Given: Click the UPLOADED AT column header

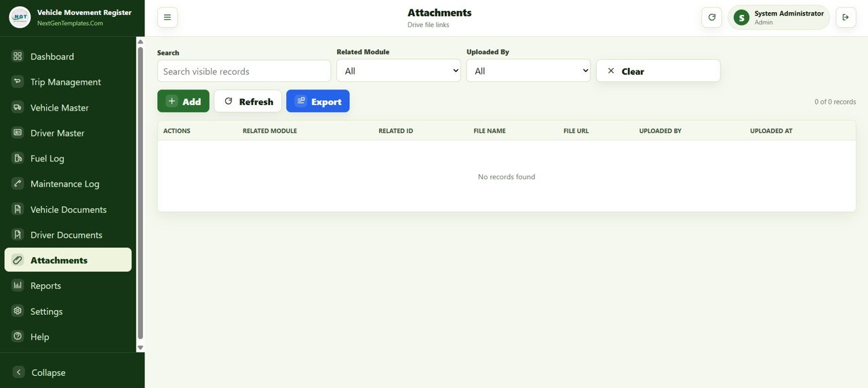Looking at the screenshot, I should point(771,131).
